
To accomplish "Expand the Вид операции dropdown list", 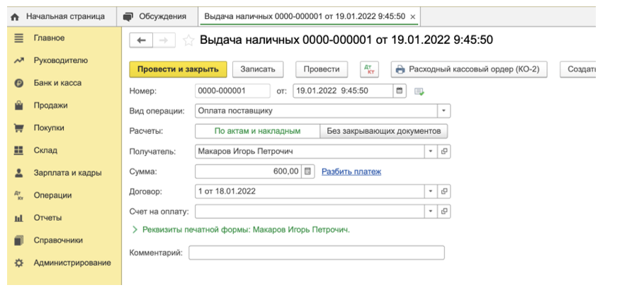I will 444,111.
